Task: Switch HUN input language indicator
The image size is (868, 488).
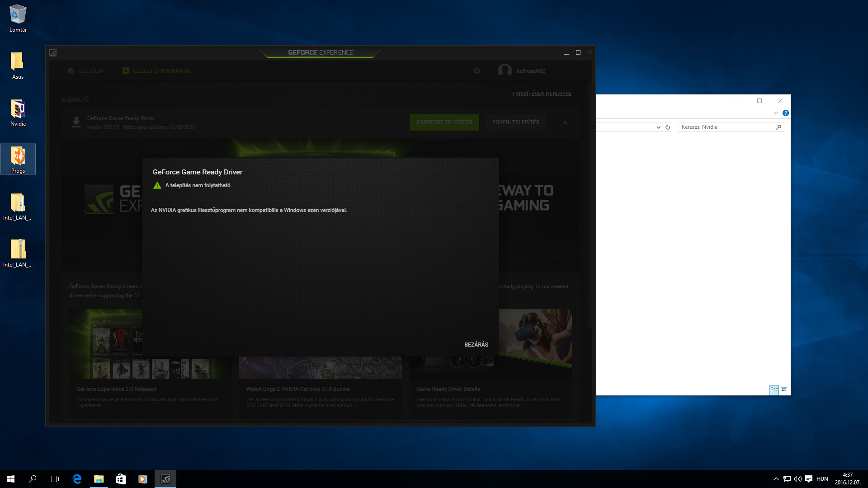Action: (x=822, y=479)
